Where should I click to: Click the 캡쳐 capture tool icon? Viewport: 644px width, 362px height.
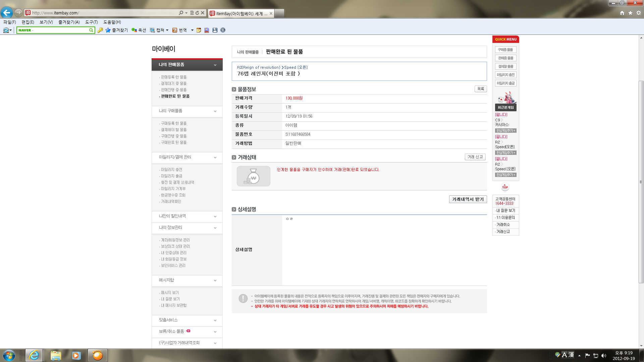152,30
